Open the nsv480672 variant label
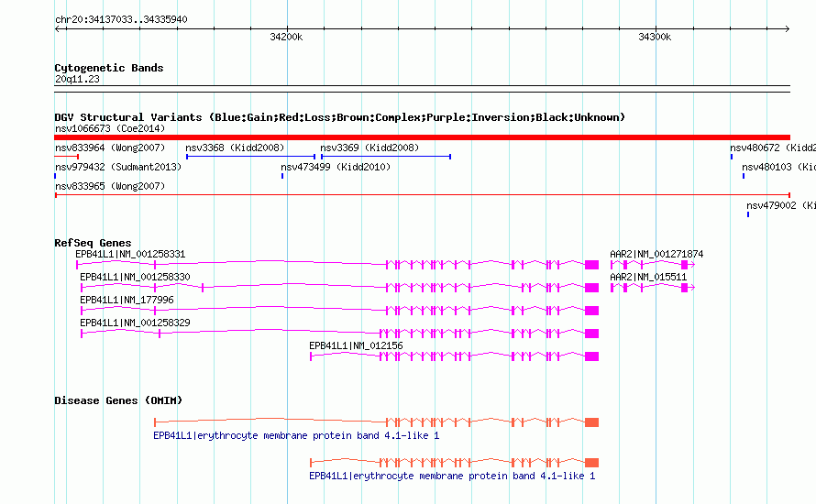Image resolution: width=816 pixels, height=504 pixels. click(773, 148)
